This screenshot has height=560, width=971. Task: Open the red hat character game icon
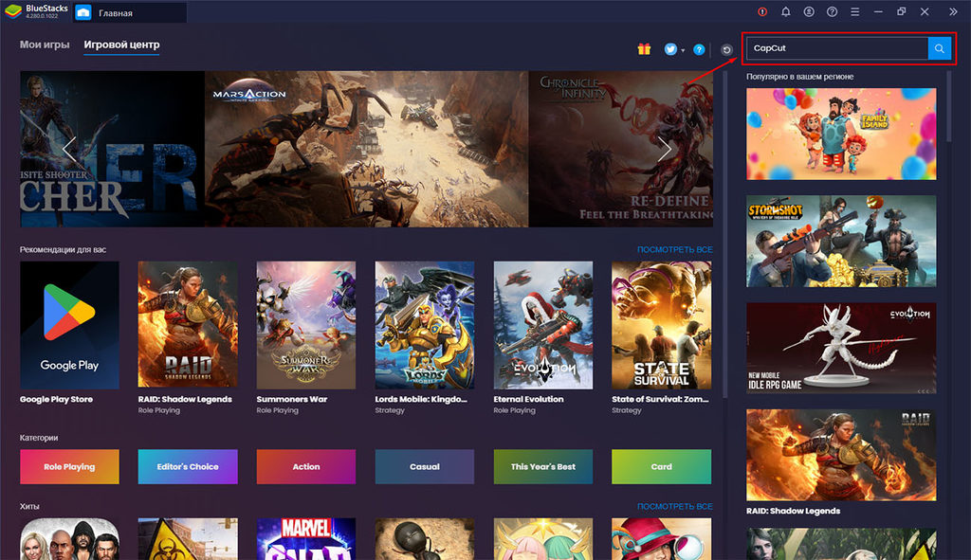(x=661, y=539)
